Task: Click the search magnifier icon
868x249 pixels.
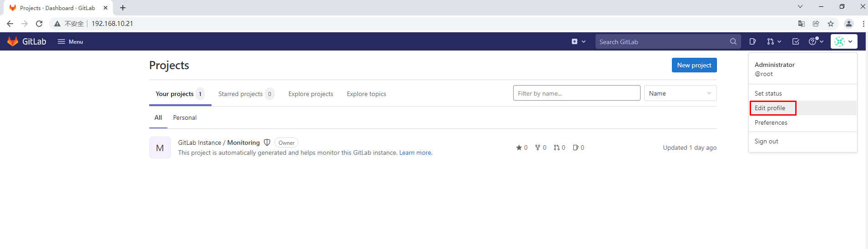Action: (x=733, y=41)
